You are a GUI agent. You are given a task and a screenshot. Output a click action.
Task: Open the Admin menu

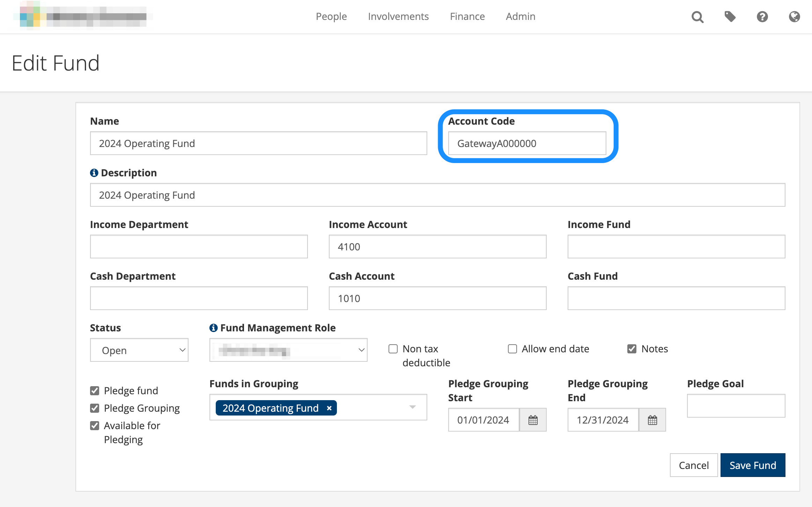click(521, 16)
